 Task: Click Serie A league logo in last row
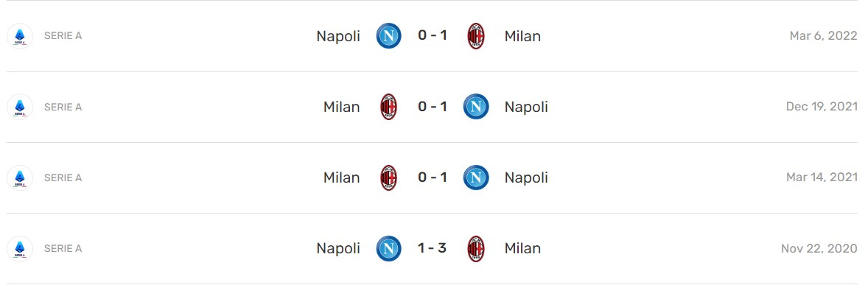(20, 248)
